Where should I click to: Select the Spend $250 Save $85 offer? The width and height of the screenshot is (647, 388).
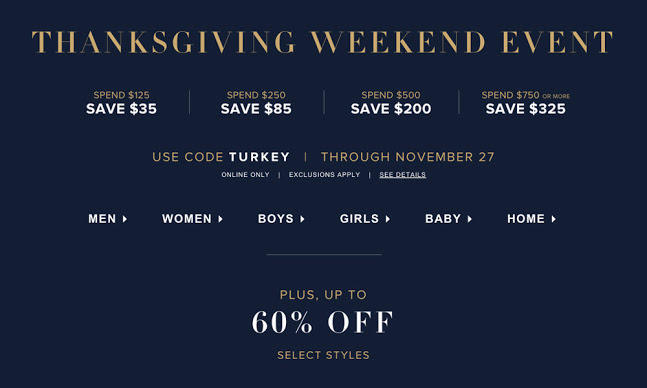(256, 103)
